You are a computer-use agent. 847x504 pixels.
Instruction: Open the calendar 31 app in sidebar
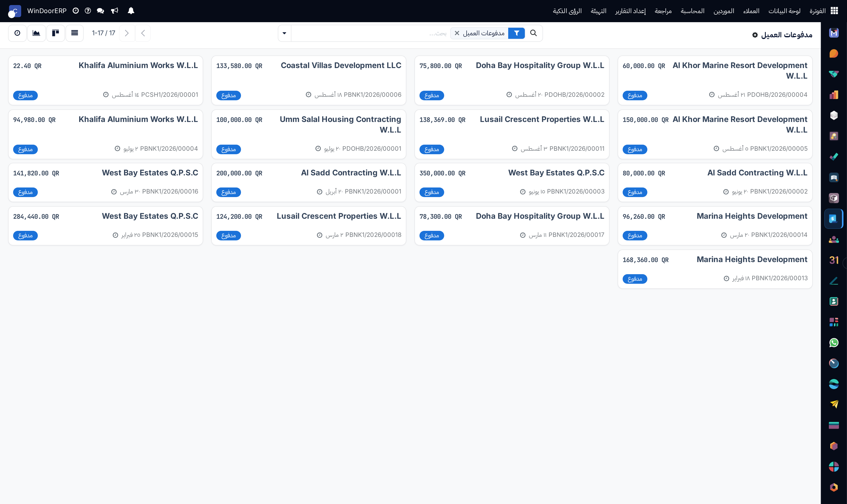click(x=833, y=260)
